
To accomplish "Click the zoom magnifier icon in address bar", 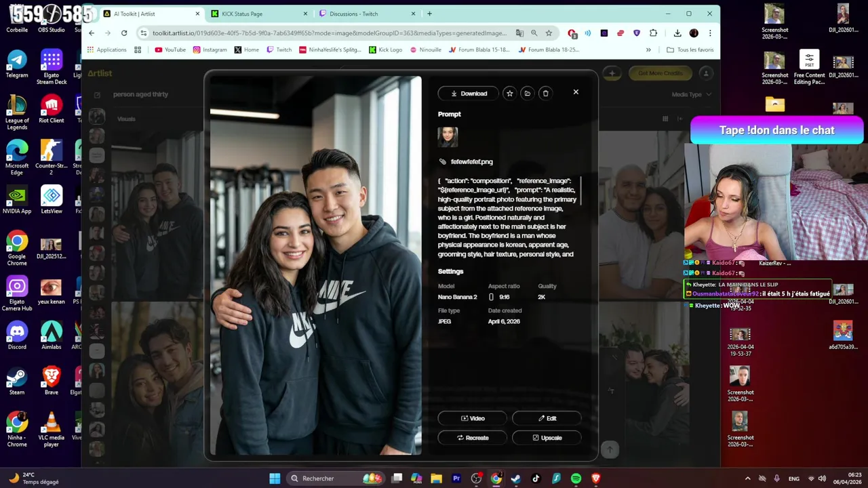I will click(x=534, y=33).
